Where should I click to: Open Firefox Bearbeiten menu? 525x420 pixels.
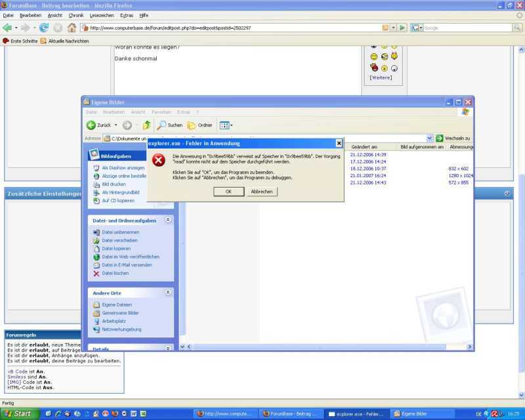[x=30, y=15]
